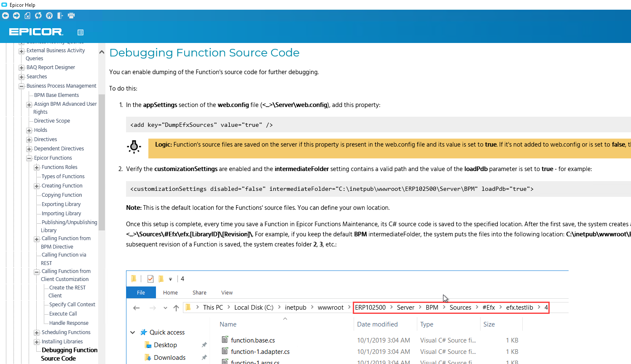Navigate forward using the forward arrow icon

tap(16, 16)
